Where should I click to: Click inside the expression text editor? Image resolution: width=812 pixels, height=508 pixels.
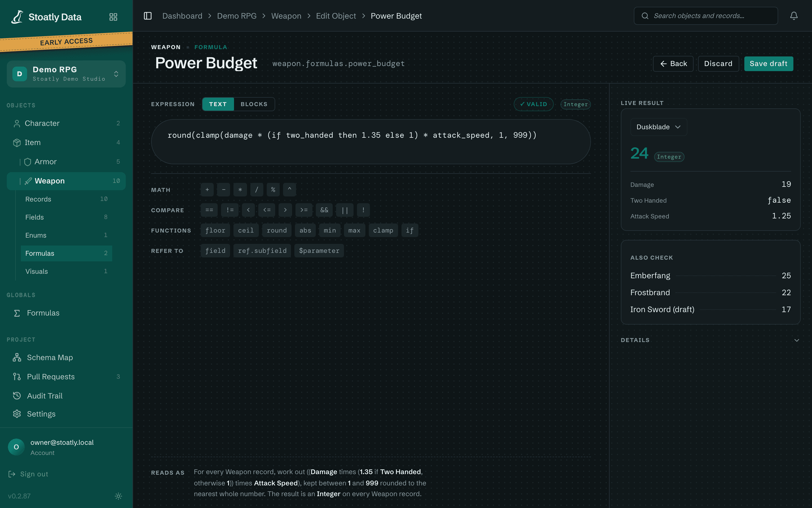coord(371,141)
